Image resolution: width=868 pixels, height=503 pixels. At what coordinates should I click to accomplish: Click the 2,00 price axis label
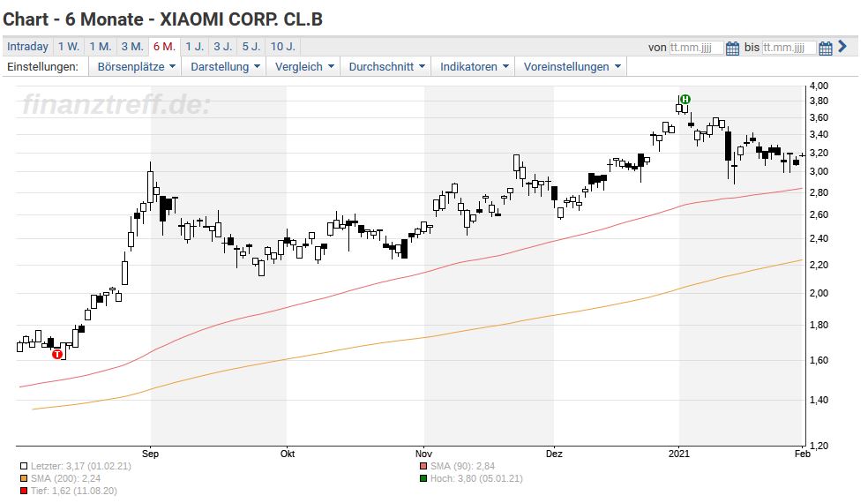coord(819,294)
